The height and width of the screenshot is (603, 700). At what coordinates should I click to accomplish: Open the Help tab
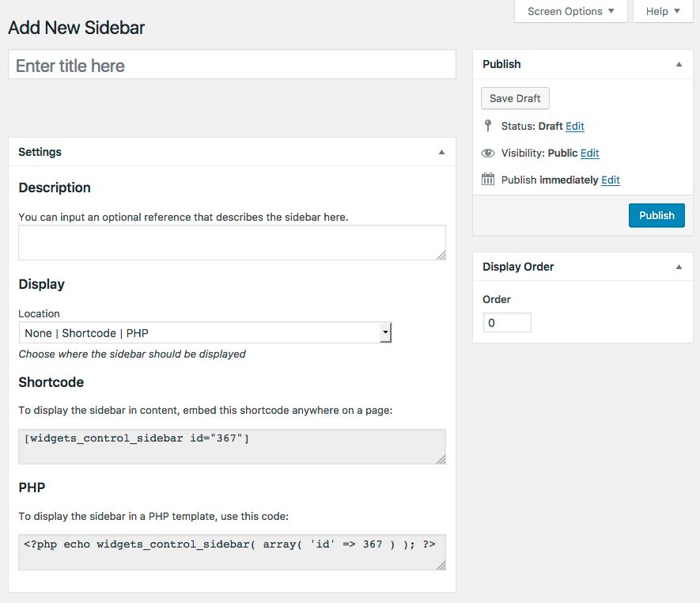click(x=663, y=11)
